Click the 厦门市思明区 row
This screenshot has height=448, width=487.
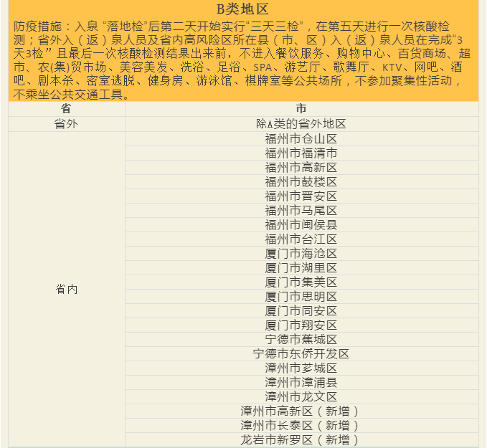click(x=301, y=296)
